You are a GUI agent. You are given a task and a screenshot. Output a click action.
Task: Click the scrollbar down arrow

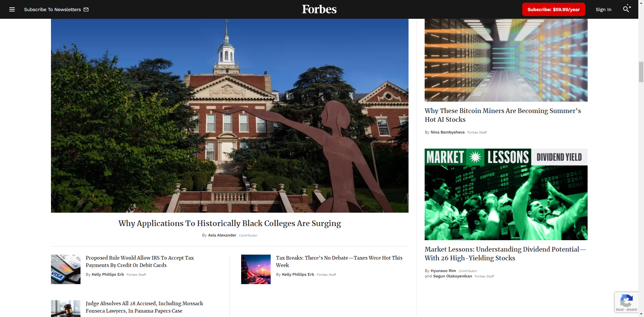pyautogui.click(x=641, y=314)
